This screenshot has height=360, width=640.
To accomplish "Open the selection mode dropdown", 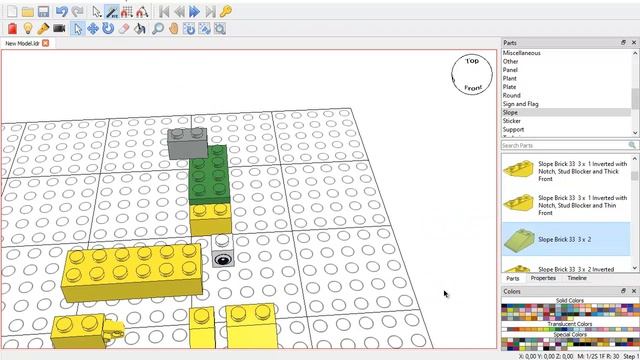I will [x=97, y=11].
